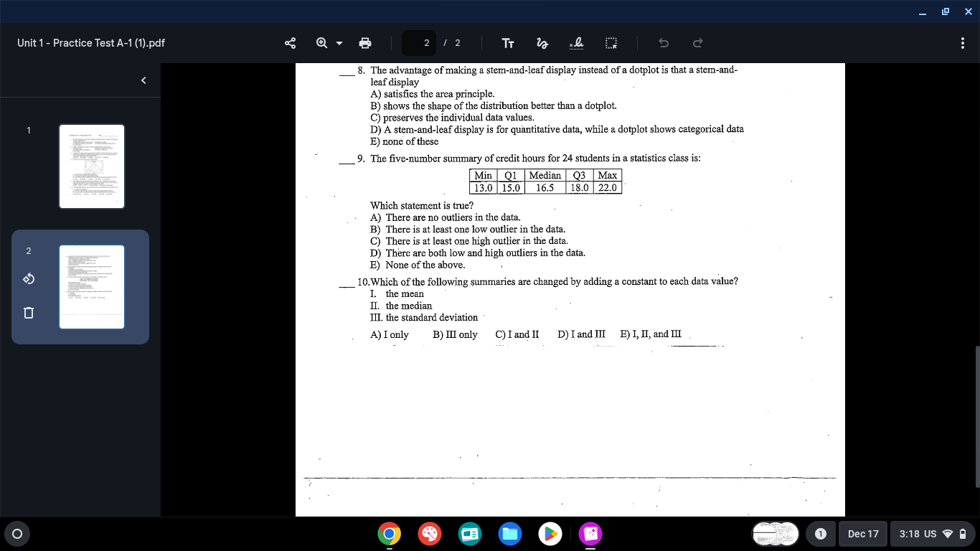The width and height of the screenshot is (980, 551).
Task: Select the page 1 thumbnail
Action: [92, 166]
